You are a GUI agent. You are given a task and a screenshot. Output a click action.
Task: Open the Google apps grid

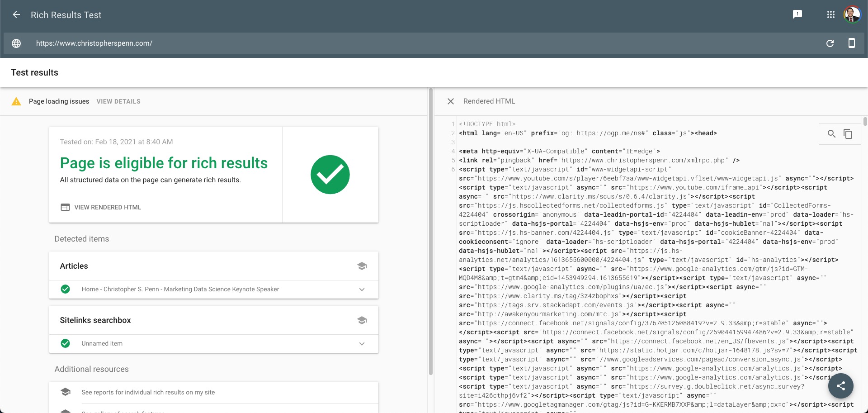coord(831,14)
